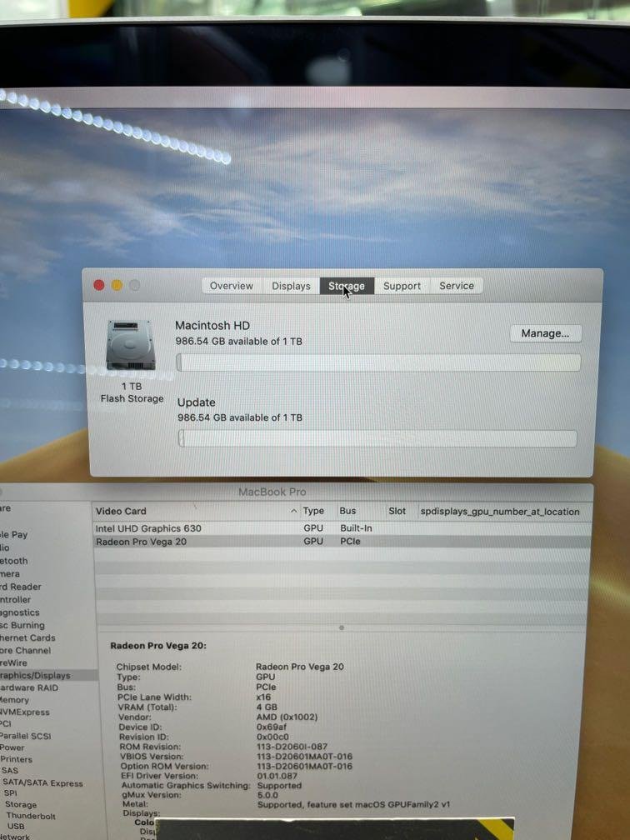Select Printers in the sidebar
The image size is (630, 840).
pyautogui.click(x=16, y=759)
